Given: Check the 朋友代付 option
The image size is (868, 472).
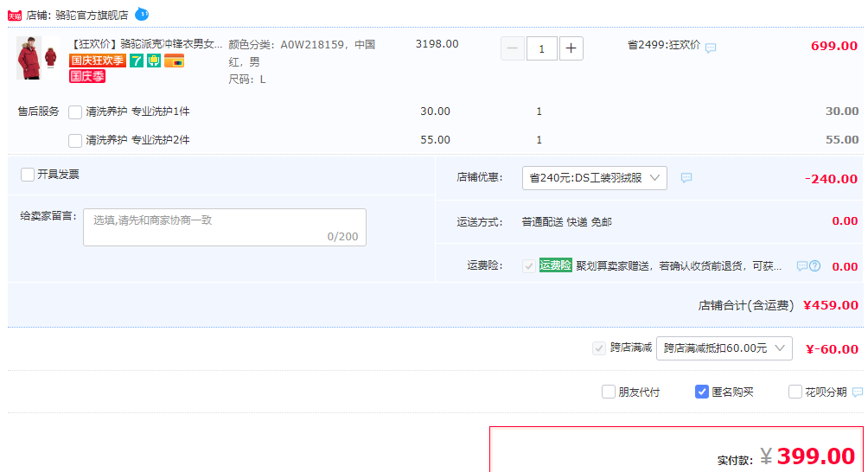Looking at the screenshot, I should (609, 392).
